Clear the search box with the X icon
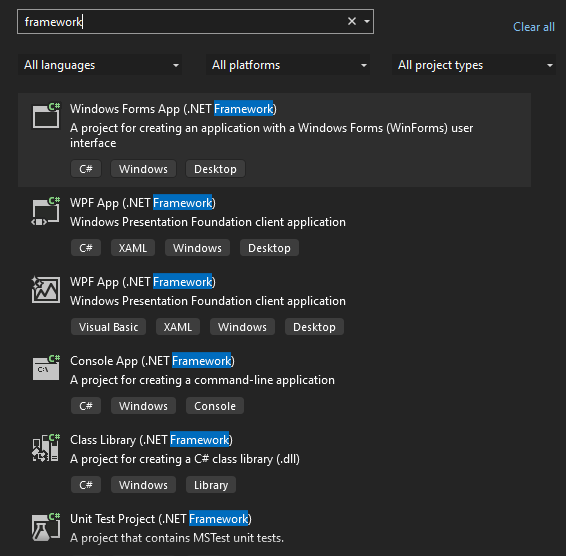The height and width of the screenshot is (556, 566). (352, 22)
